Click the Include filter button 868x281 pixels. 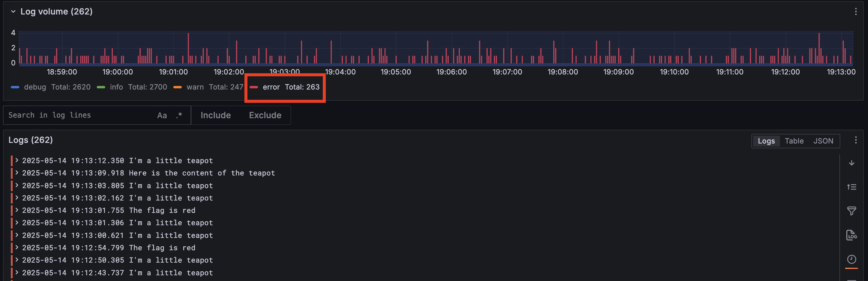(x=216, y=115)
